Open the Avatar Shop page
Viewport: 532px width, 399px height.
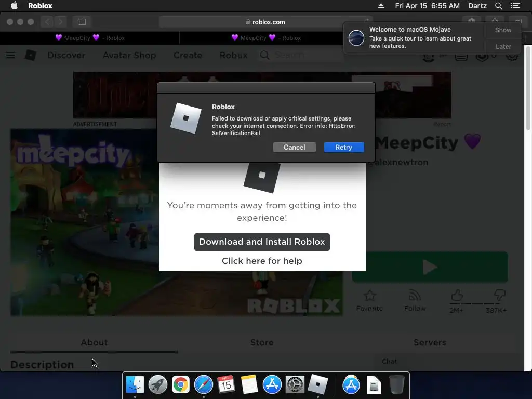(129, 55)
